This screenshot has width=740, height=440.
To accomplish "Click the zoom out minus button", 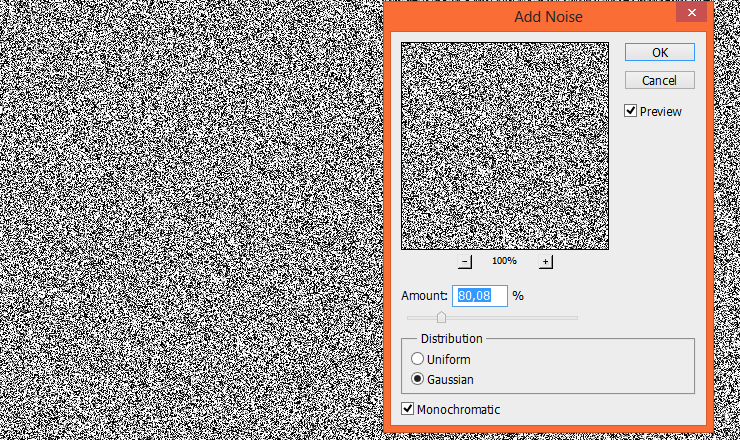I will pyautogui.click(x=465, y=262).
